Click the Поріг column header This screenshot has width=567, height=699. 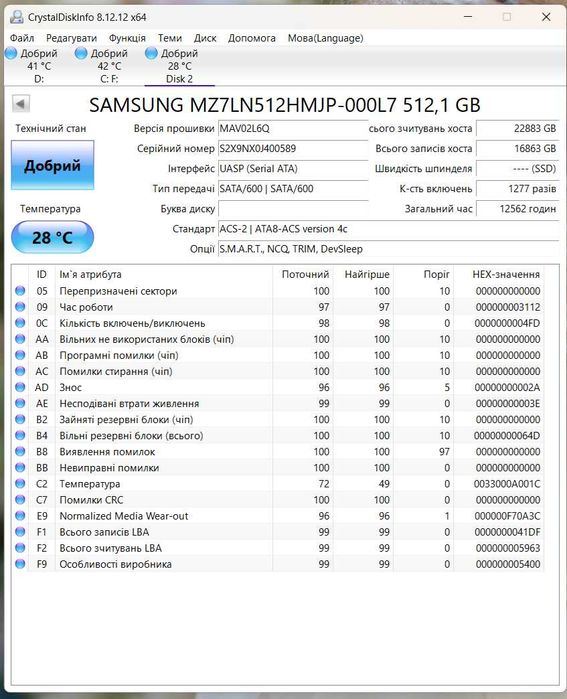[x=423, y=274]
